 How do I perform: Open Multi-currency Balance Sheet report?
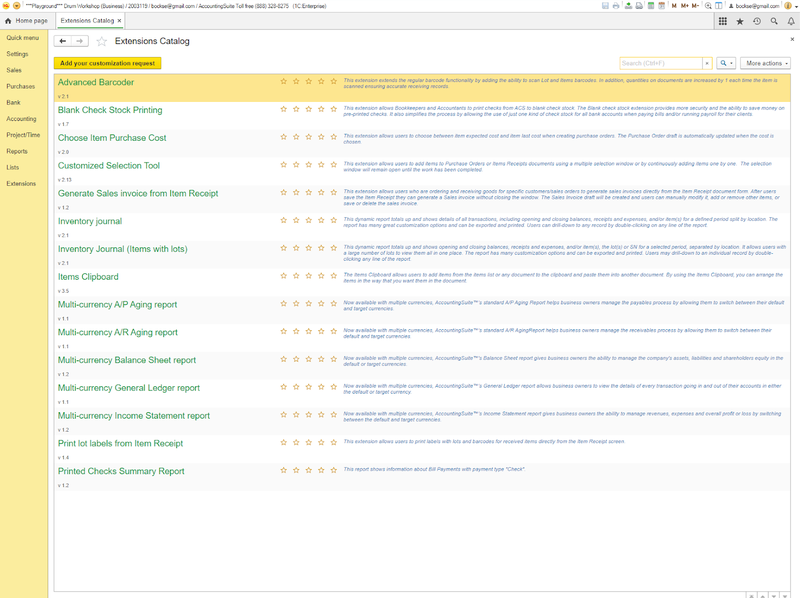point(127,360)
